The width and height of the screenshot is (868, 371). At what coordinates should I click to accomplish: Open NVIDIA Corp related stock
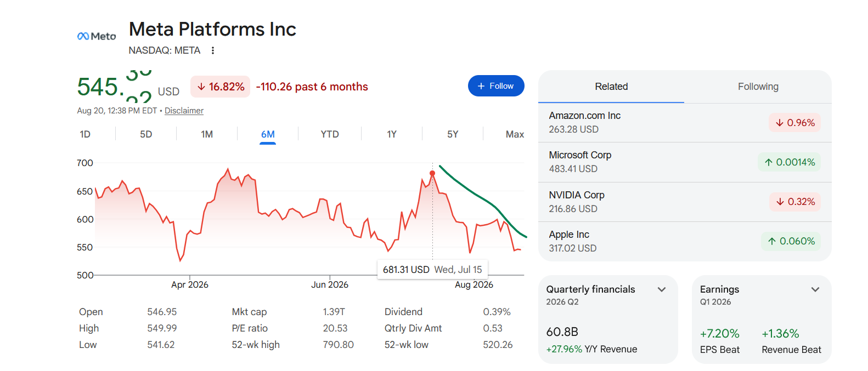685,202
